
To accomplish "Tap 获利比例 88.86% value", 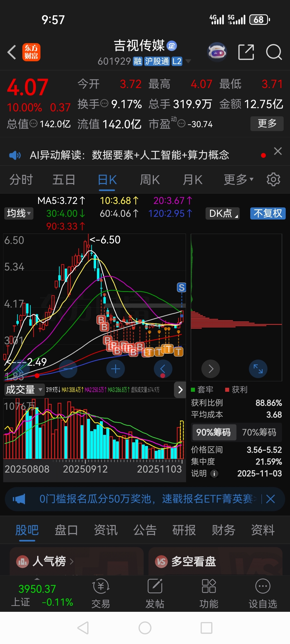I will (x=269, y=403).
